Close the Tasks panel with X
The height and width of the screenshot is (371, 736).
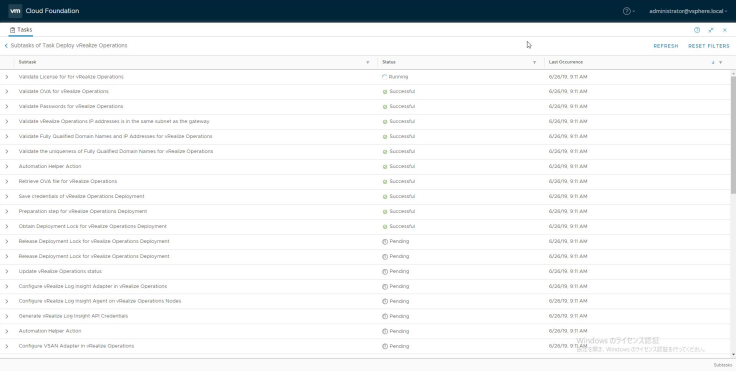[x=724, y=30]
